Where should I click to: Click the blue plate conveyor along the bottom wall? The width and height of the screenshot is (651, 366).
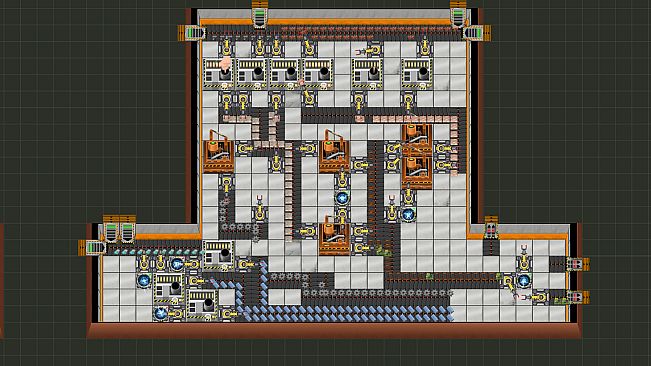pyautogui.click(x=348, y=314)
